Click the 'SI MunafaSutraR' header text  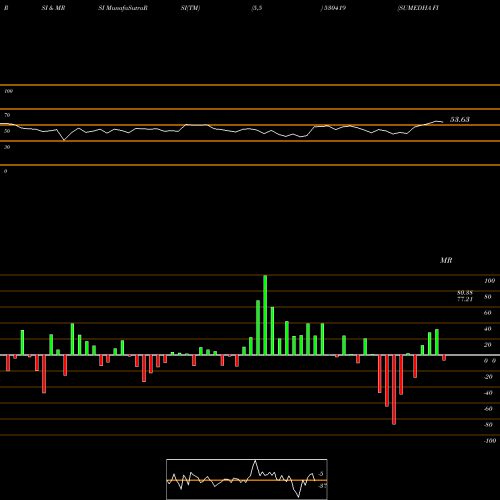click(x=123, y=8)
